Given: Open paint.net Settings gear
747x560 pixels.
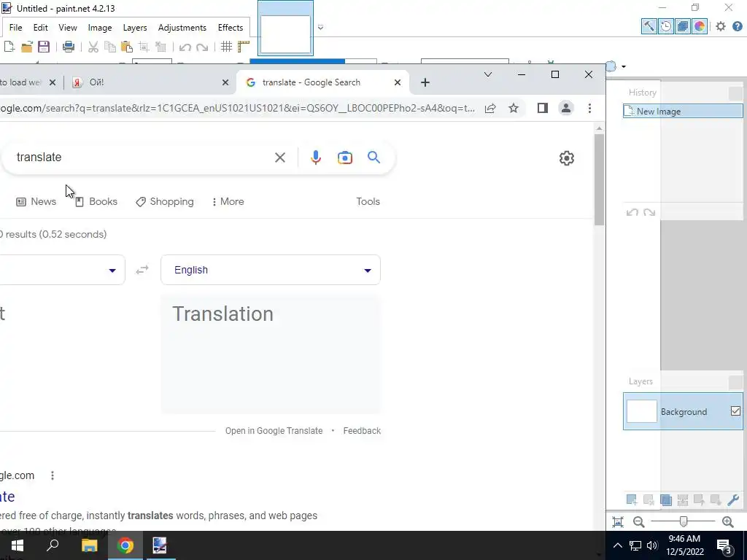Looking at the screenshot, I should coord(721,27).
